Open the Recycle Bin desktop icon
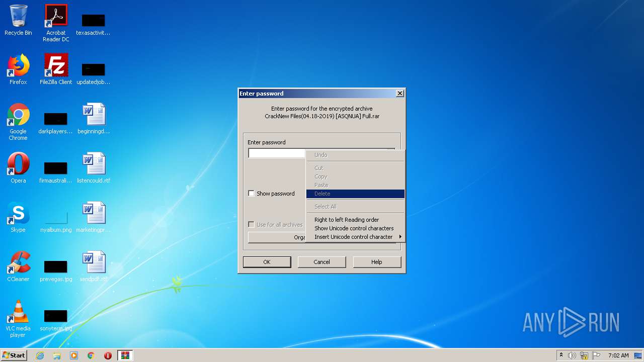The image size is (644, 362). pos(18,21)
